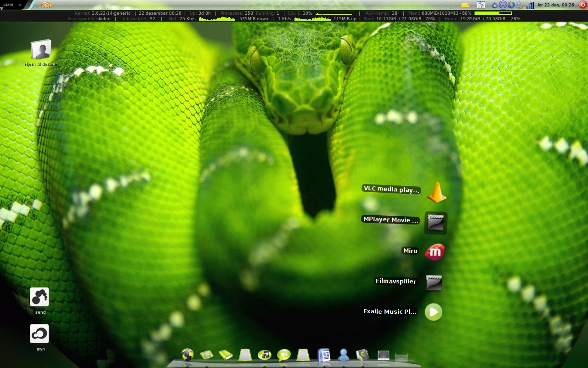
Task: Click the ACPI-temp 38 status entry
Action: (x=381, y=13)
